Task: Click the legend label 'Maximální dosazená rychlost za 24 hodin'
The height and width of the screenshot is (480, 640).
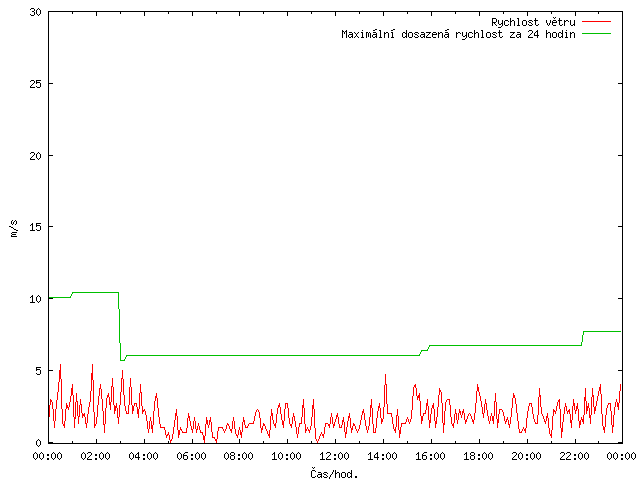Action: tap(458, 34)
